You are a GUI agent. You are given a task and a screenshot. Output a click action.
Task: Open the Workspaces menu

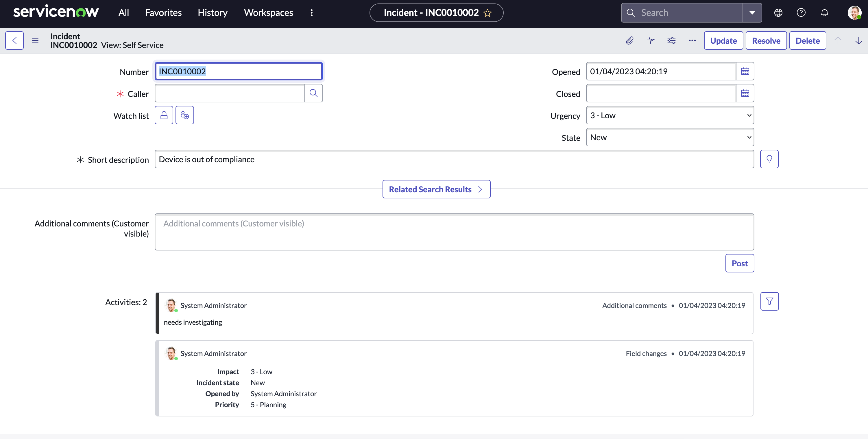pyautogui.click(x=268, y=12)
